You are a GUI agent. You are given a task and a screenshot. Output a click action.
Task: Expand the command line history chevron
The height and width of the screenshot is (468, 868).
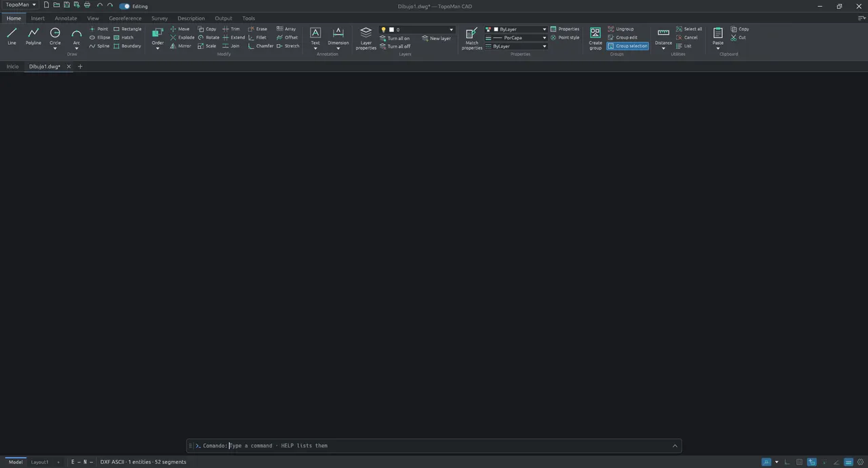(675, 446)
